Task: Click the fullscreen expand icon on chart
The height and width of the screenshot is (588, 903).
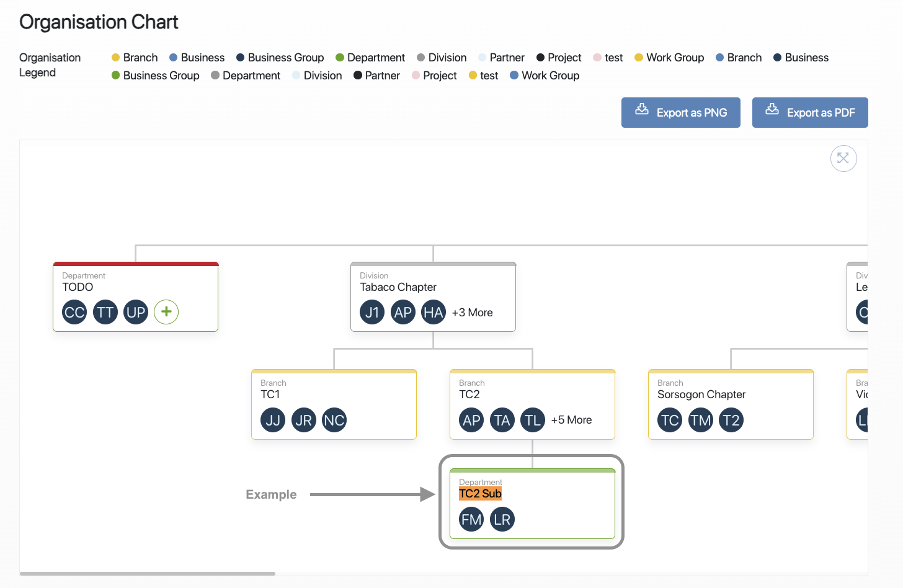Action: pos(843,158)
